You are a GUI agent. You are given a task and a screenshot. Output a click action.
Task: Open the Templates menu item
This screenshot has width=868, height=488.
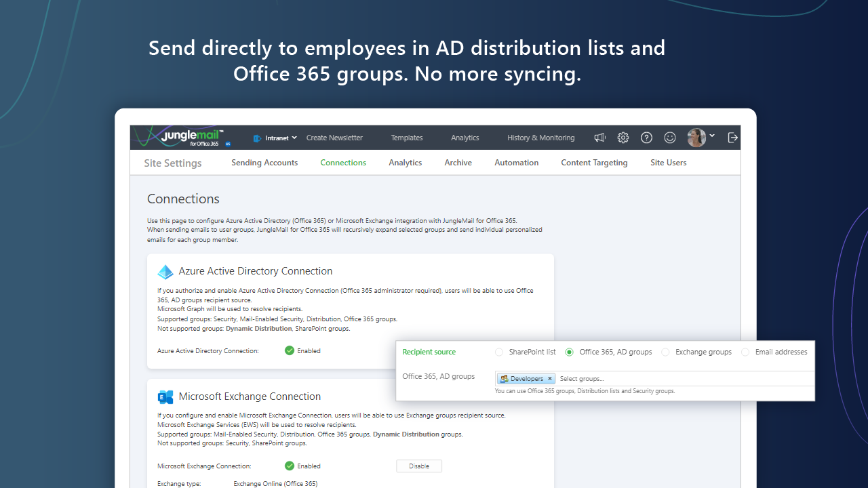[406, 138]
